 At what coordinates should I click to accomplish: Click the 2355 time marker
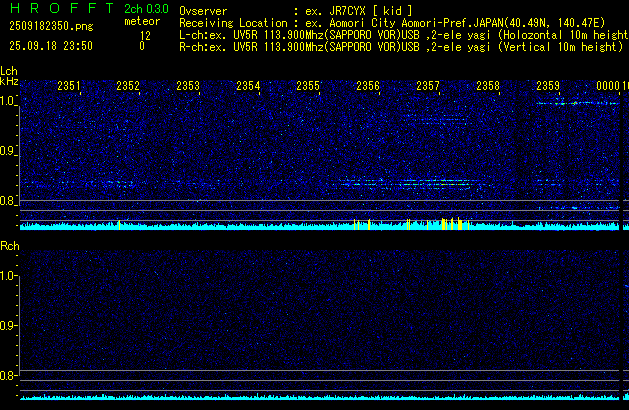(x=308, y=87)
